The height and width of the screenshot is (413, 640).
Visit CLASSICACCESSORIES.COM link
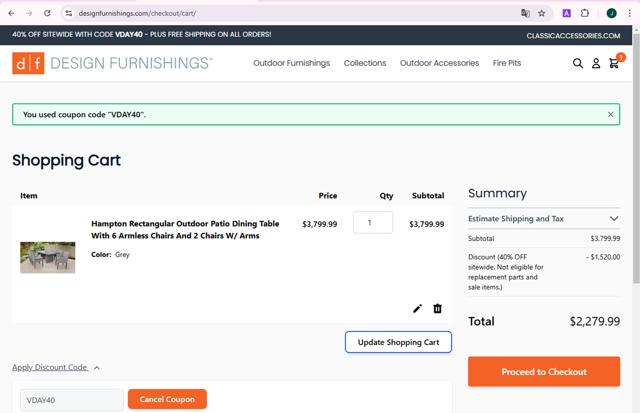[x=573, y=36]
